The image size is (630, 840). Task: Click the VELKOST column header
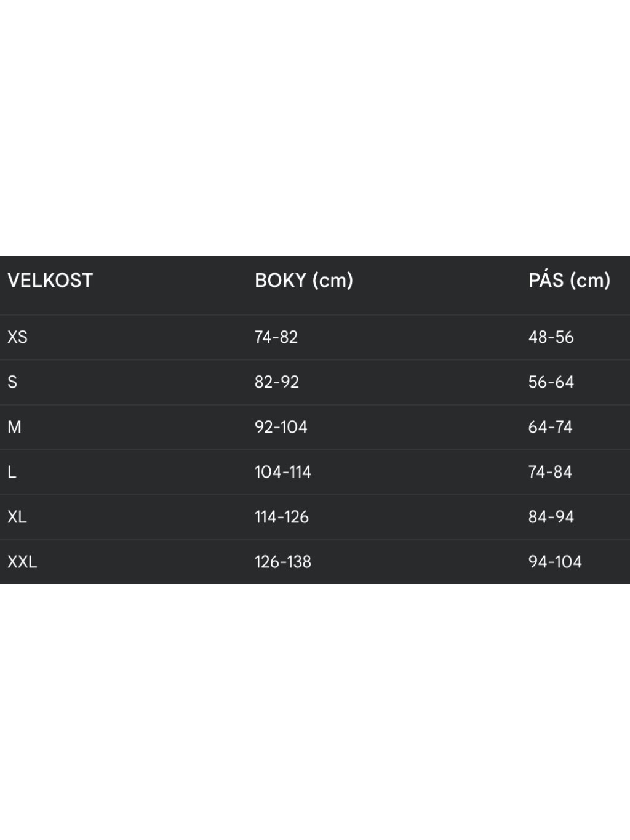pyautogui.click(x=50, y=281)
